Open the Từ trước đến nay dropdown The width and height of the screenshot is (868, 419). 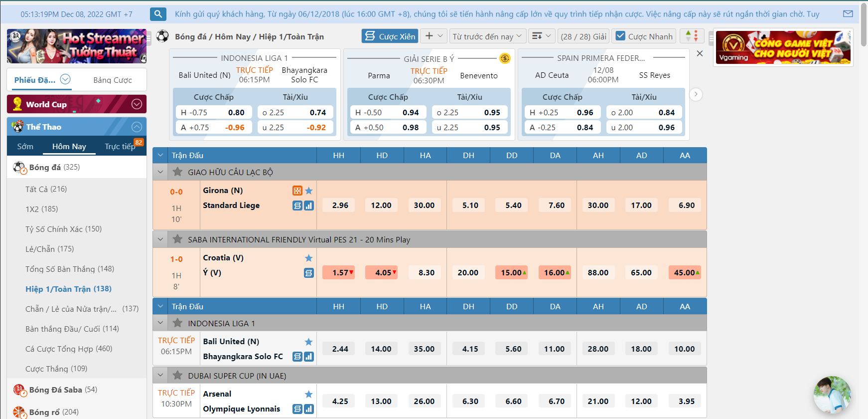click(x=486, y=36)
